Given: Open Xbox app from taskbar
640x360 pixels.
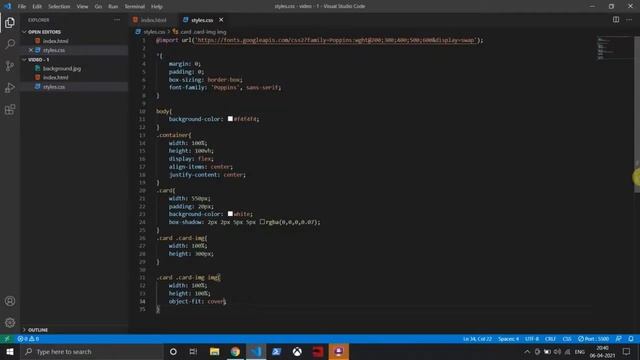Looking at the screenshot, I should [297, 351].
